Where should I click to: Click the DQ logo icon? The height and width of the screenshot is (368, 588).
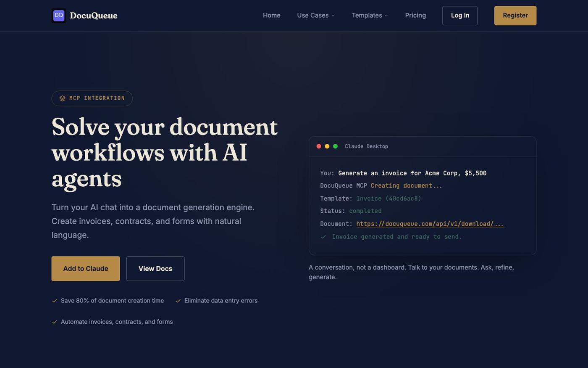pos(59,16)
